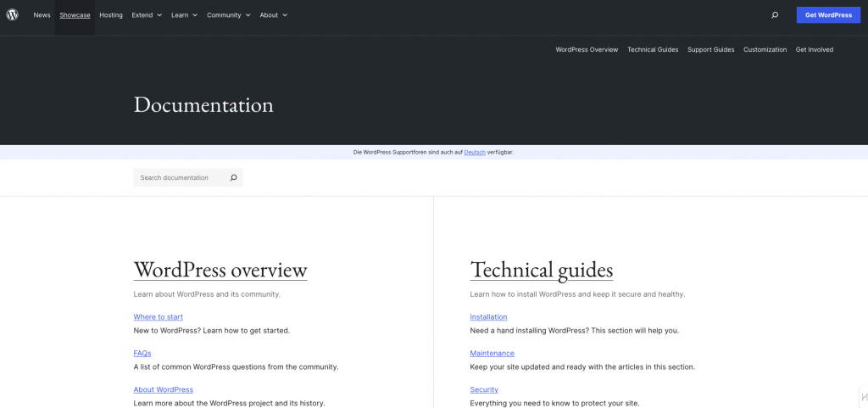Open the Community dropdown menu
The width and height of the screenshot is (868, 408).
click(x=228, y=15)
